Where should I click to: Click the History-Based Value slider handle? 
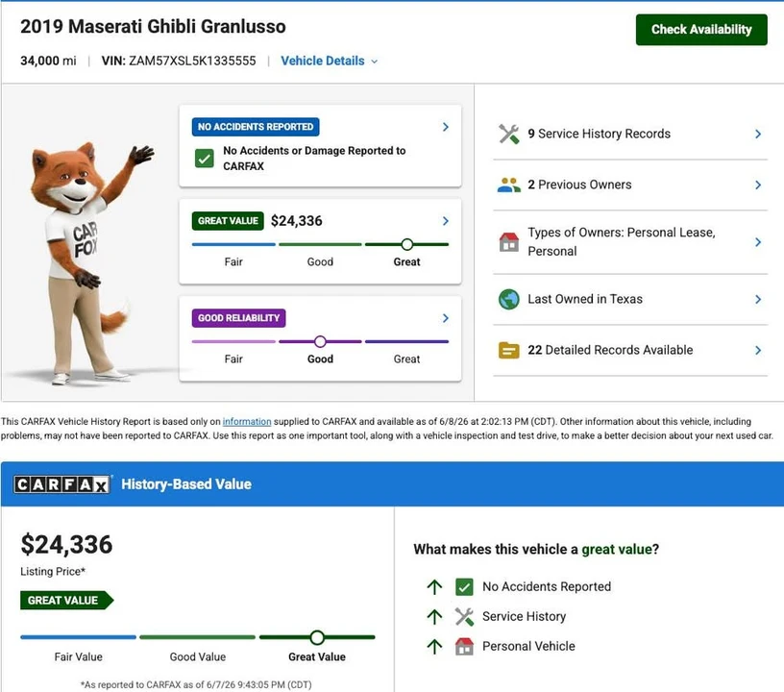pos(317,637)
